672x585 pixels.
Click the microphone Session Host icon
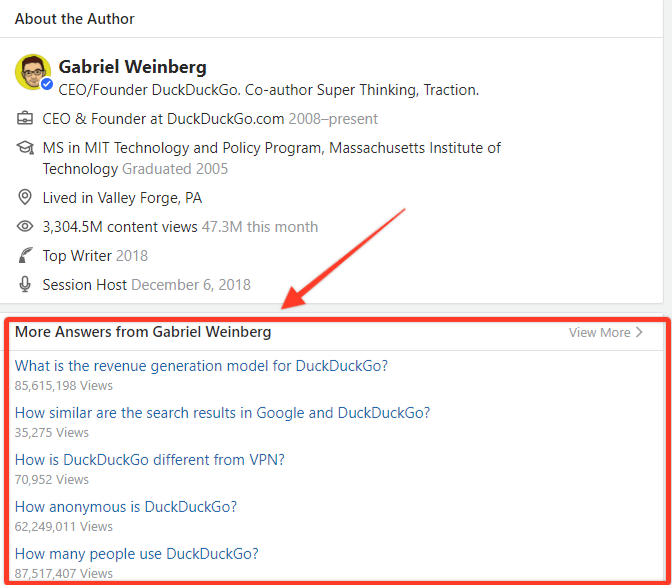tap(25, 285)
